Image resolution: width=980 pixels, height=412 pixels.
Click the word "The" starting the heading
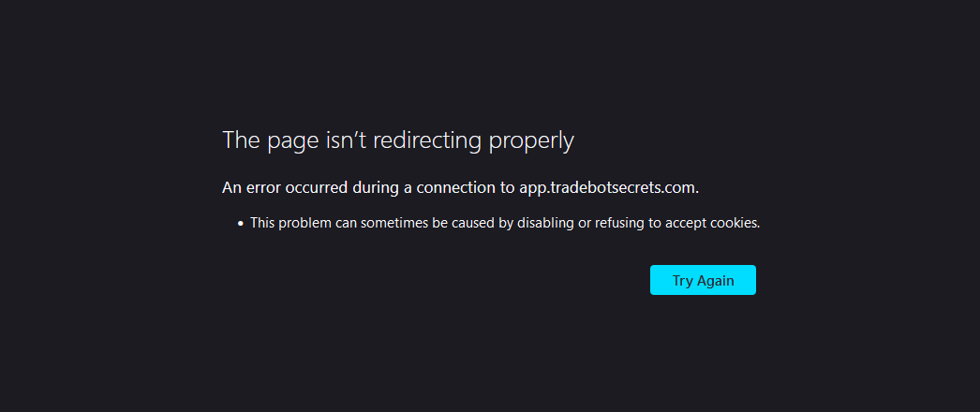click(x=241, y=140)
